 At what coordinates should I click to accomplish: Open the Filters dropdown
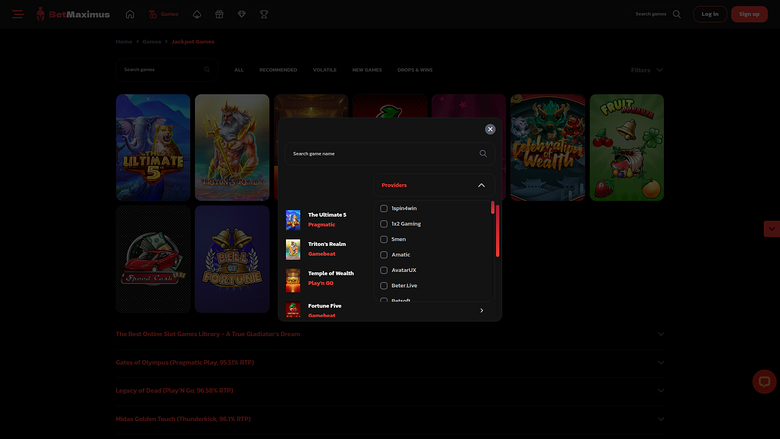[647, 70]
